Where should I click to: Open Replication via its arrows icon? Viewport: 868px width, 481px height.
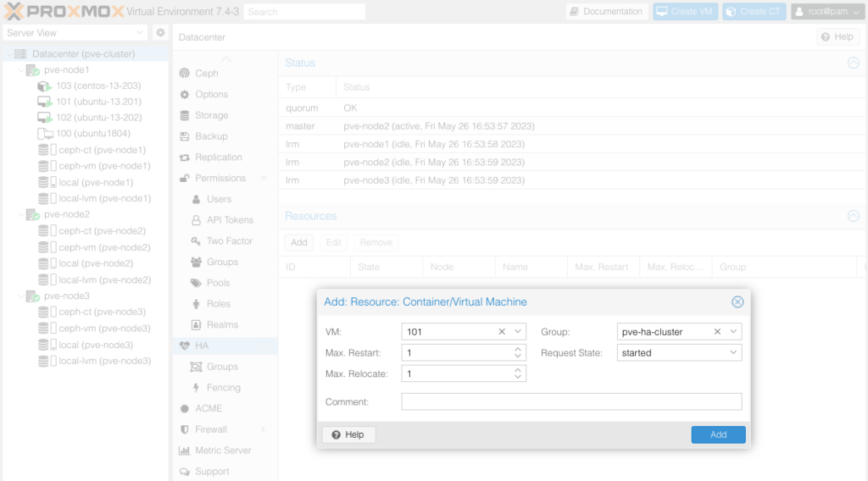click(184, 158)
